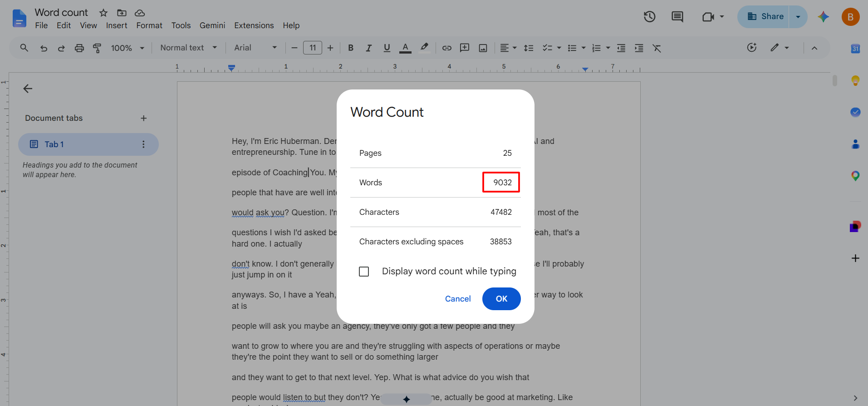
Task: Choose text color
Action: pyautogui.click(x=405, y=48)
